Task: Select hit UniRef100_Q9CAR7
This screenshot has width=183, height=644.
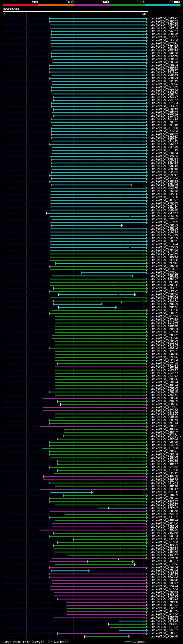Action: (x=164, y=18)
